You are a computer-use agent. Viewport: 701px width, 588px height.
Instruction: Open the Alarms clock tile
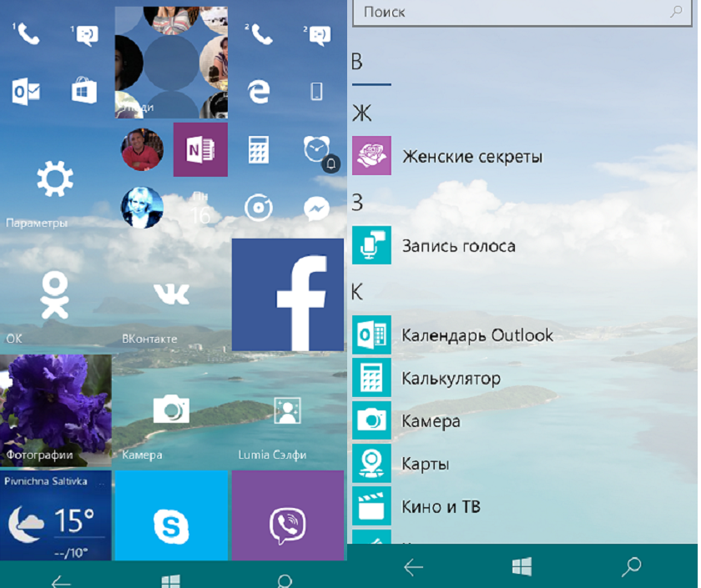(317, 149)
